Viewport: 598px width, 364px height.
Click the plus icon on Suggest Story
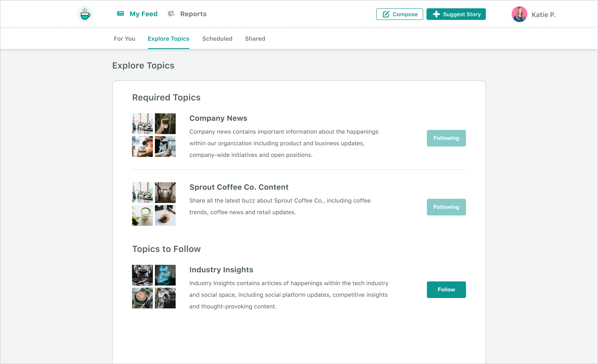coord(436,14)
